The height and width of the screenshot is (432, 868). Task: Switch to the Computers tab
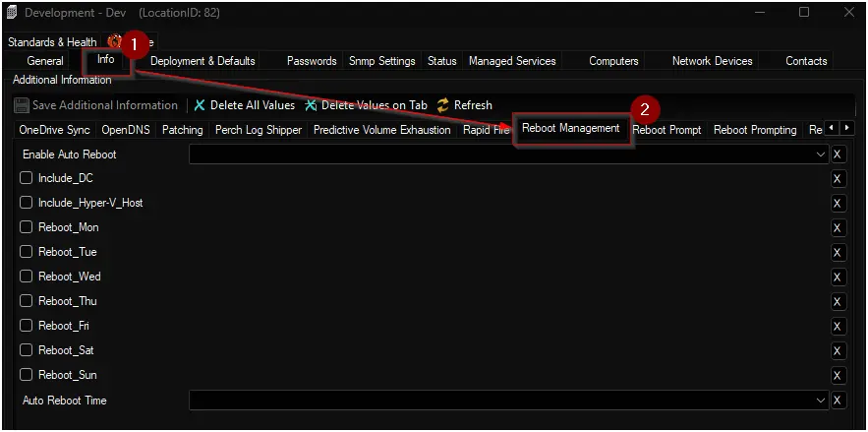pos(613,61)
